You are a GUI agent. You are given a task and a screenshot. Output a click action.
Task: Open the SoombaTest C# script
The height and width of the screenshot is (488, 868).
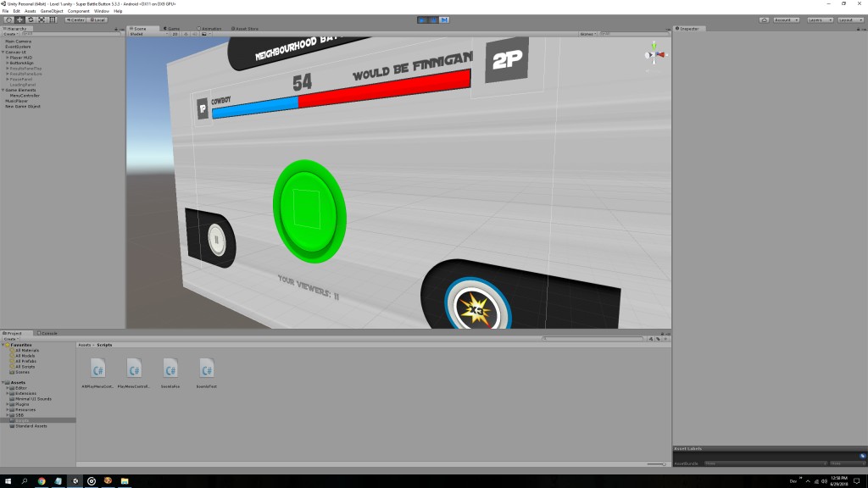pos(207,371)
